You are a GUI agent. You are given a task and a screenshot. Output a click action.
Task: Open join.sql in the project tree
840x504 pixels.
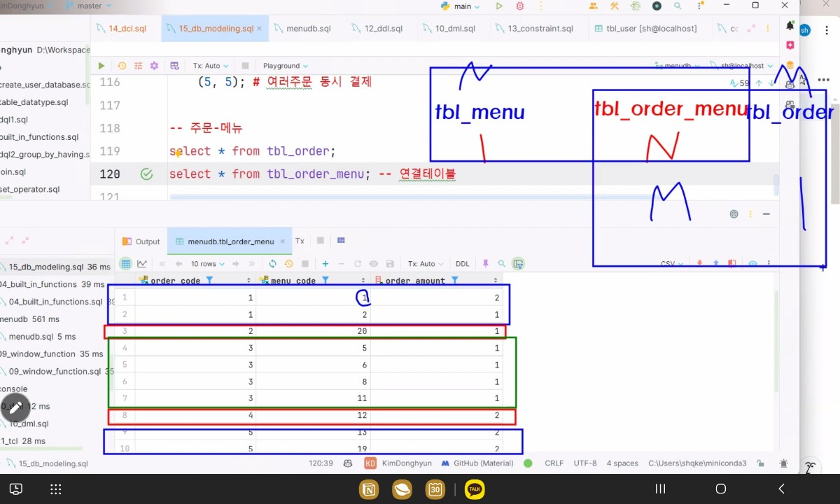(x=13, y=172)
